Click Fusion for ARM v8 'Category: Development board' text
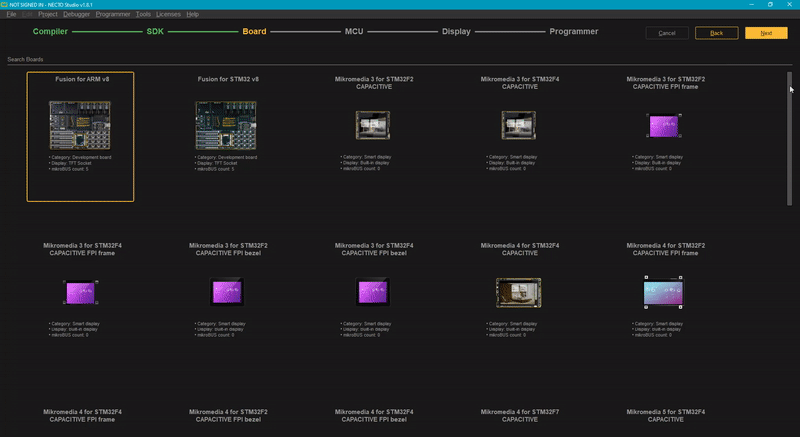The height and width of the screenshot is (437, 800). point(80,158)
